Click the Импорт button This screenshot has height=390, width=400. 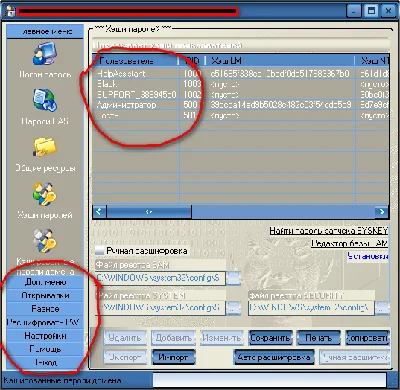(x=173, y=357)
